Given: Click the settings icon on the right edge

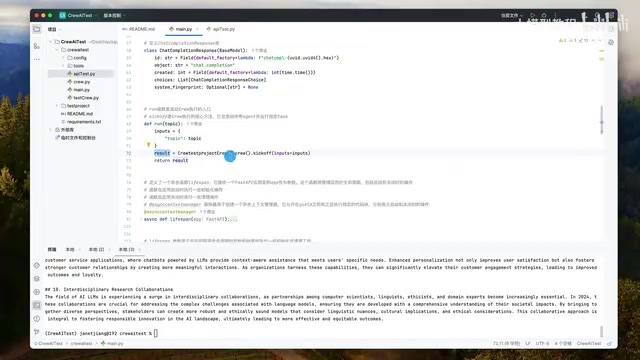Looking at the screenshot, I should [611, 42].
